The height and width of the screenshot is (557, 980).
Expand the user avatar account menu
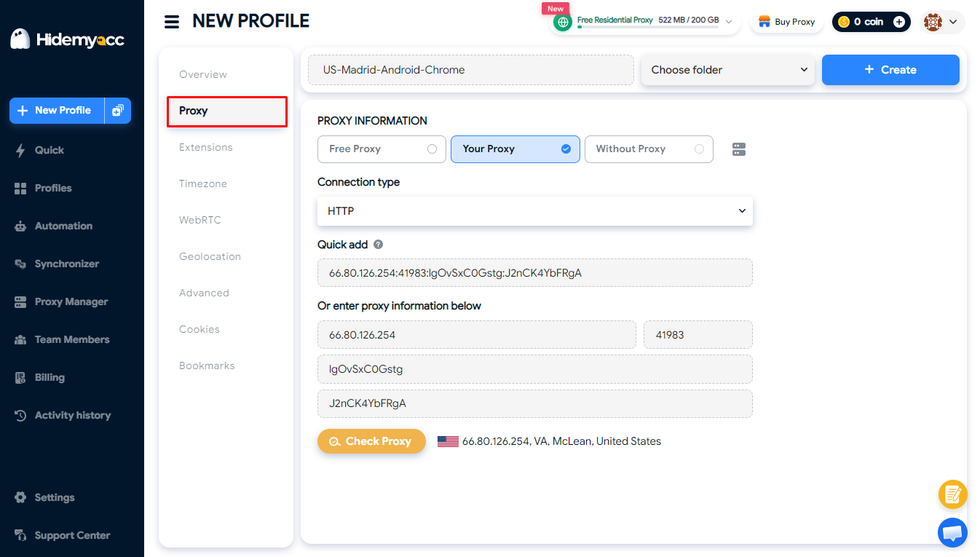[x=942, y=22]
